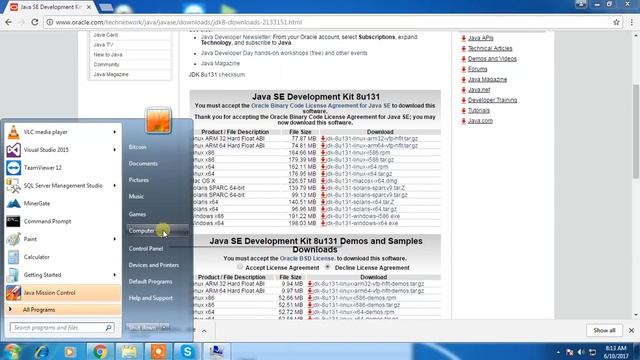The width and height of the screenshot is (640, 360).
Task: Open Getting Started icon
Action: click(x=13, y=275)
